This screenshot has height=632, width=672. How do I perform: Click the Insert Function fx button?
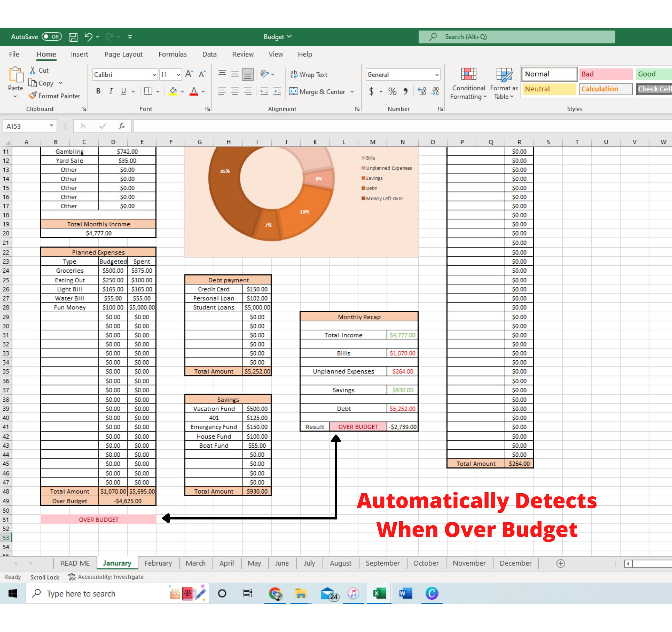point(122,126)
